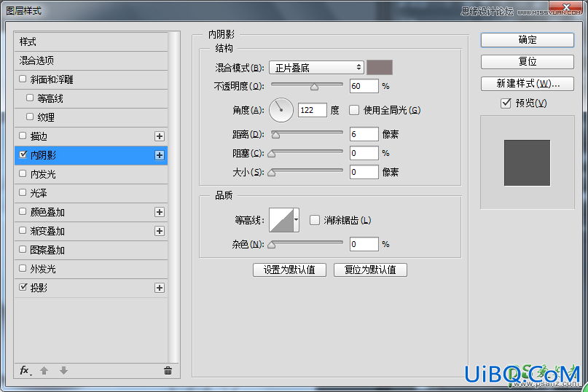Check 使用全局光 option
Viewport: 588px width, 392px height.
point(354,110)
